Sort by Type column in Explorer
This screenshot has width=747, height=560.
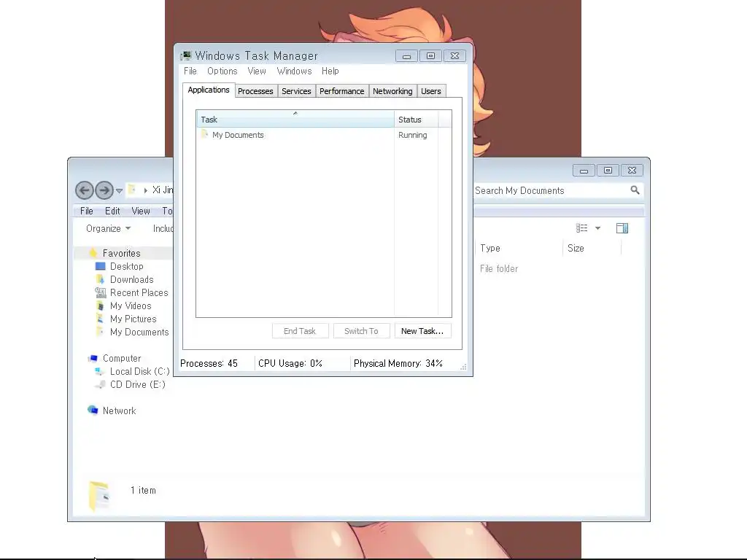tap(519, 248)
